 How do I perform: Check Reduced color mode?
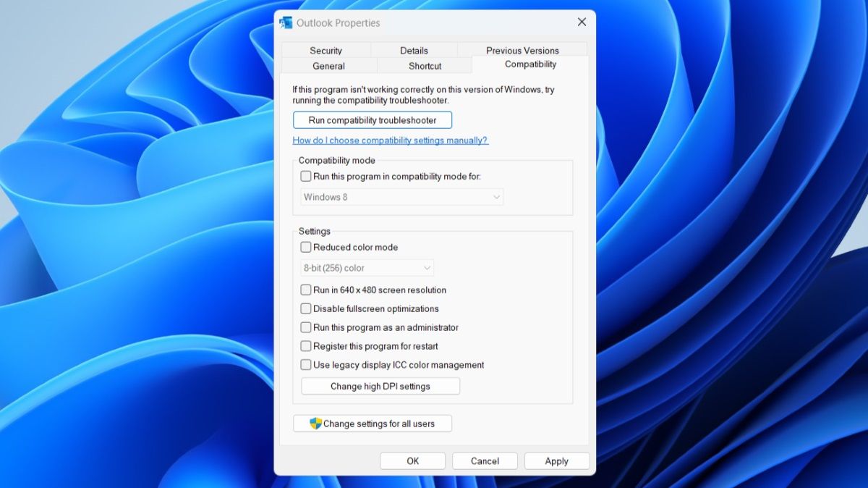[306, 247]
